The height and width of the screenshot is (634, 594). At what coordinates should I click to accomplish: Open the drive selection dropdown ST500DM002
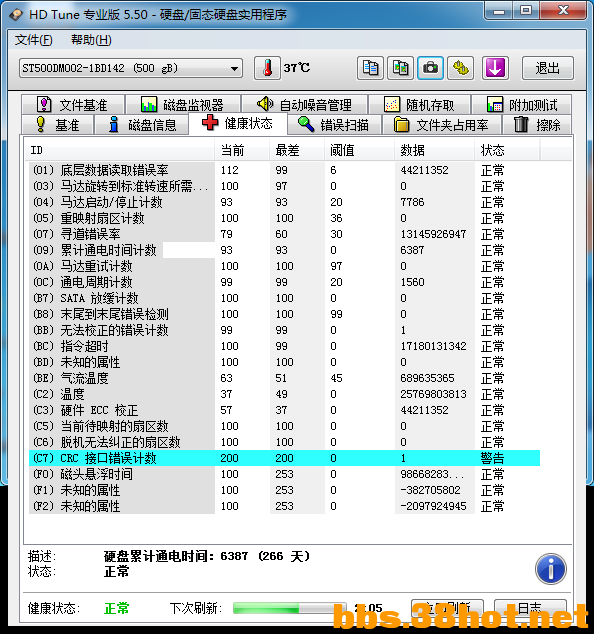coord(131,68)
